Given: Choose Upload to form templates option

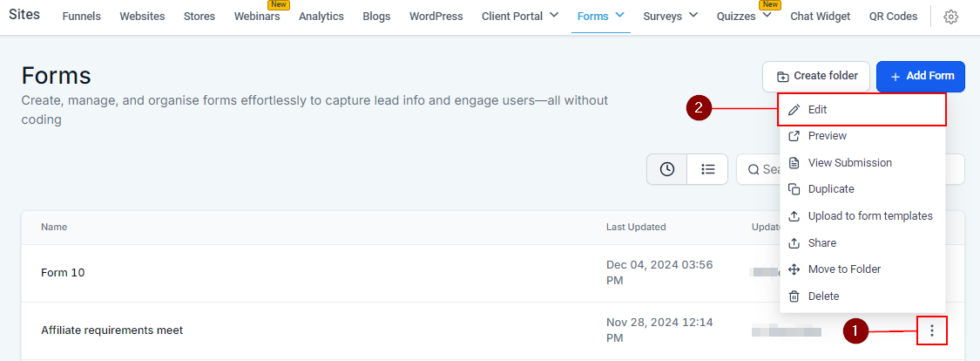Looking at the screenshot, I should pos(869,216).
